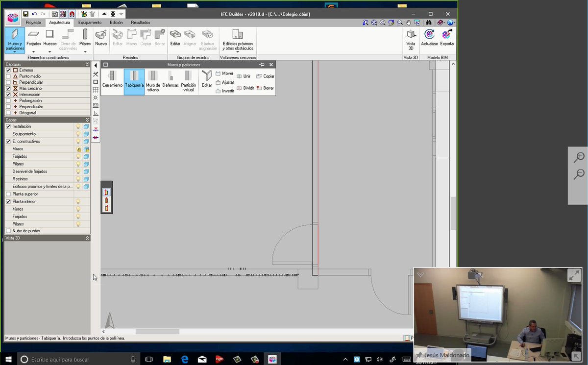588x365 pixels.
Task: Toggle the lock lightbulb on Muros layer
Action: click(x=78, y=149)
